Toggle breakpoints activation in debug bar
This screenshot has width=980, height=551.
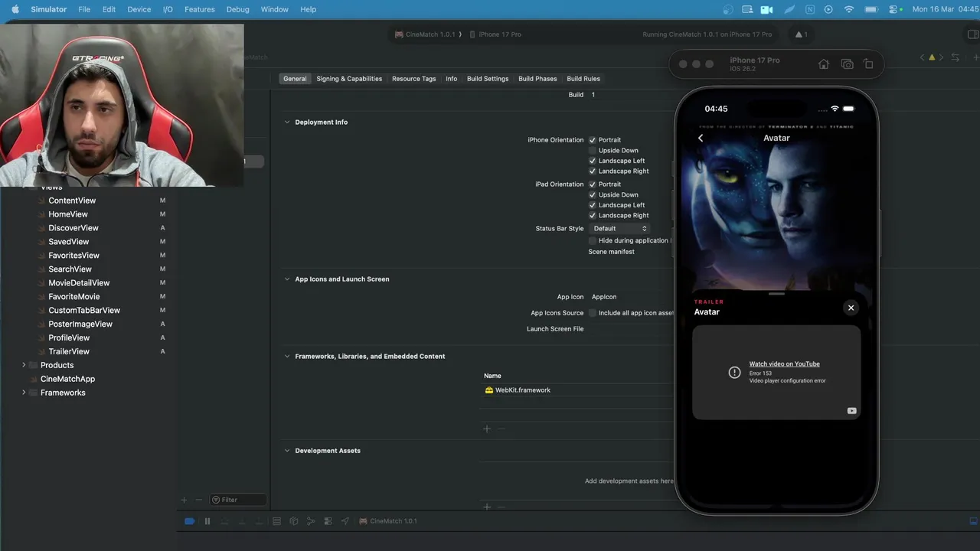click(189, 521)
